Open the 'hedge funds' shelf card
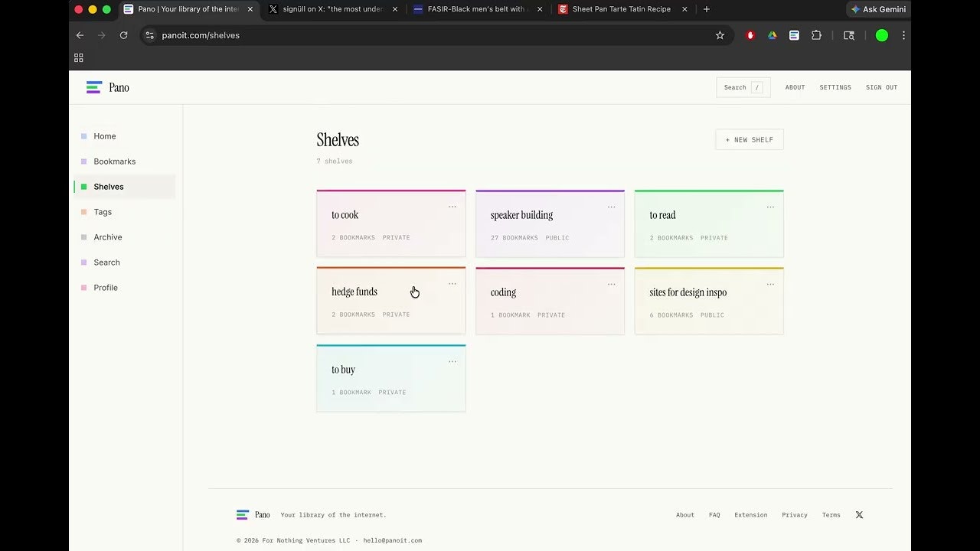This screenshot has height=551, width=980. [390, 301]
